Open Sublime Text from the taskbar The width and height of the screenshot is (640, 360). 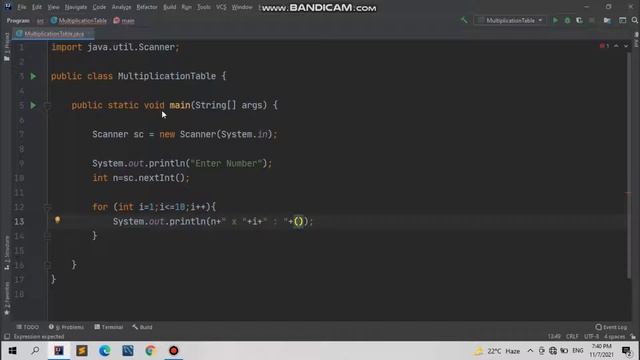(82, 351)
